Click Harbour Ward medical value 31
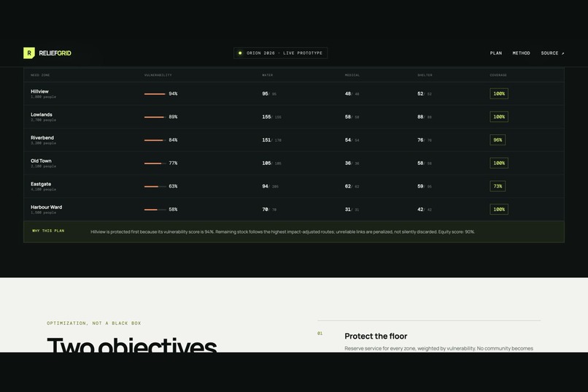 click(348, 210)
